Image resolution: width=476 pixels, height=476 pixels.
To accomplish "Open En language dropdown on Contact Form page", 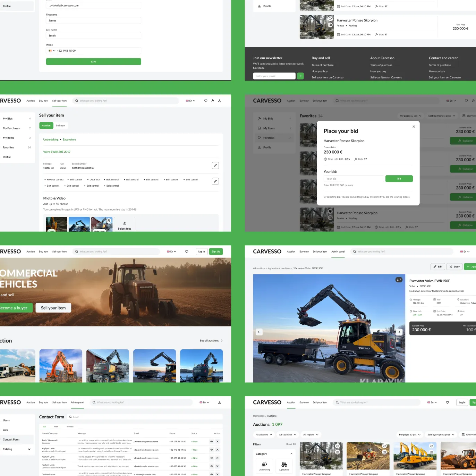I will [204, 402].
